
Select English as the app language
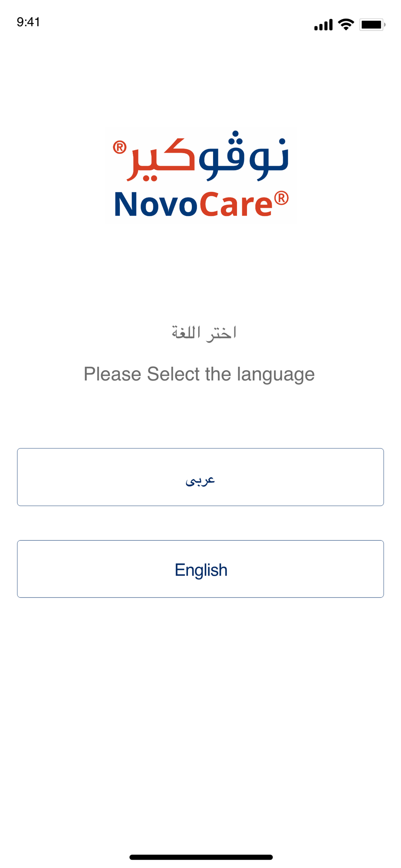[200, 569]
